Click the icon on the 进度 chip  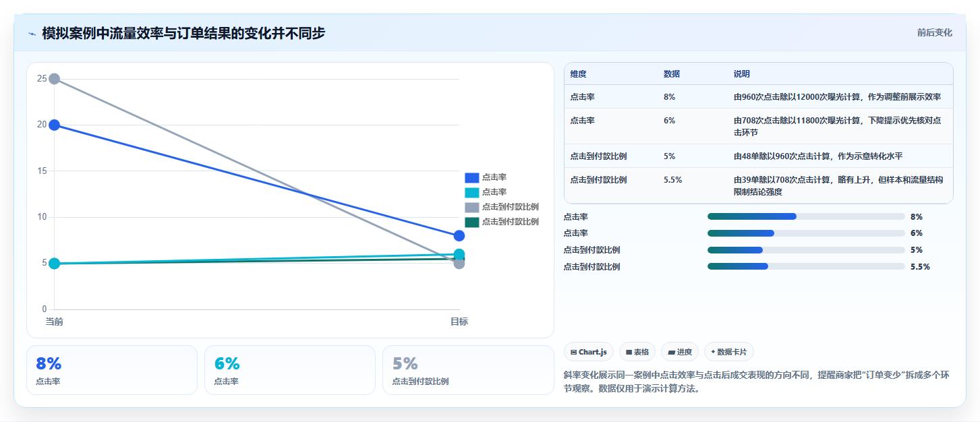click(x=671, y=352)
